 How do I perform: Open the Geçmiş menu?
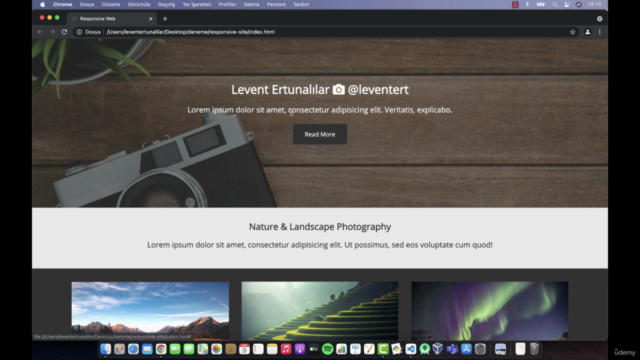coord(166,4)
